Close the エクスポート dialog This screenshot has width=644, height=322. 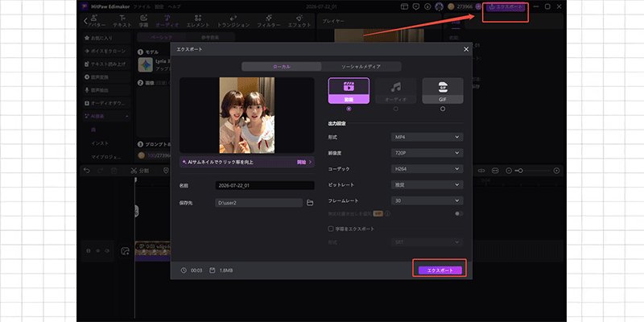[466, 49]
